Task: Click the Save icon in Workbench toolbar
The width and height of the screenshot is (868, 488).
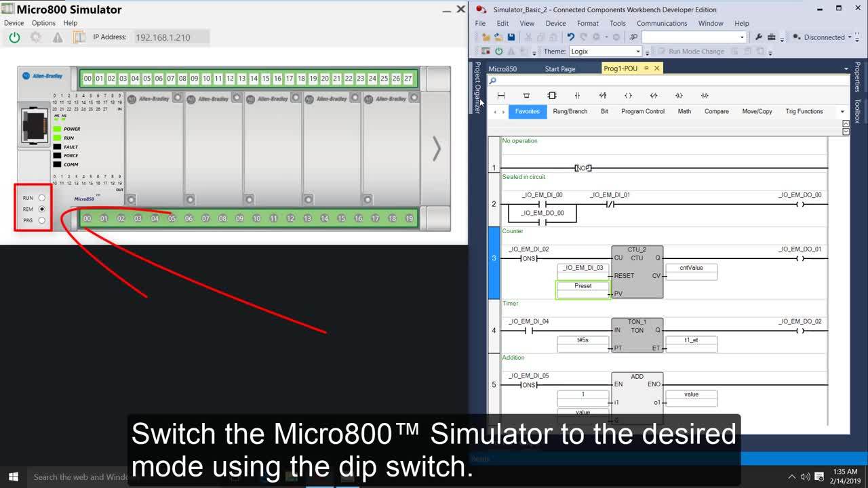Action: coord(511,37)
